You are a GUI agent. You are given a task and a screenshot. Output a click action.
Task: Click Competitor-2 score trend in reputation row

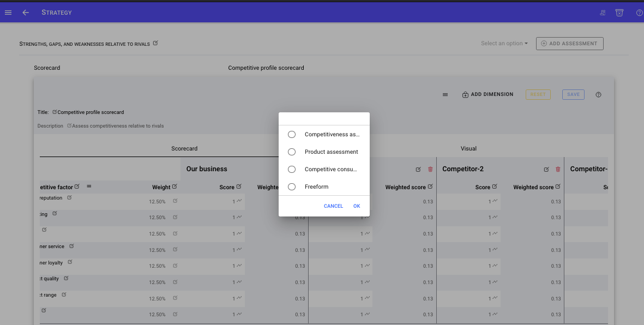click(495, 201)
